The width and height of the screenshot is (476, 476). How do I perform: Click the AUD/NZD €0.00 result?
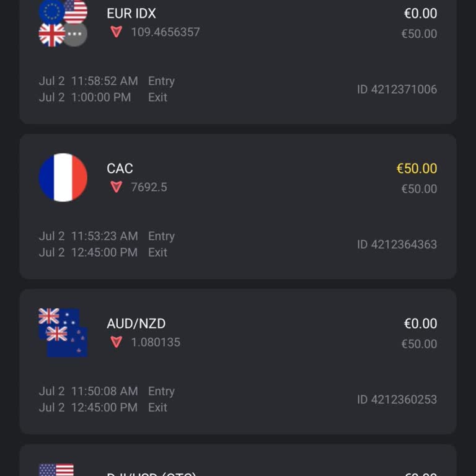[420, 323]
